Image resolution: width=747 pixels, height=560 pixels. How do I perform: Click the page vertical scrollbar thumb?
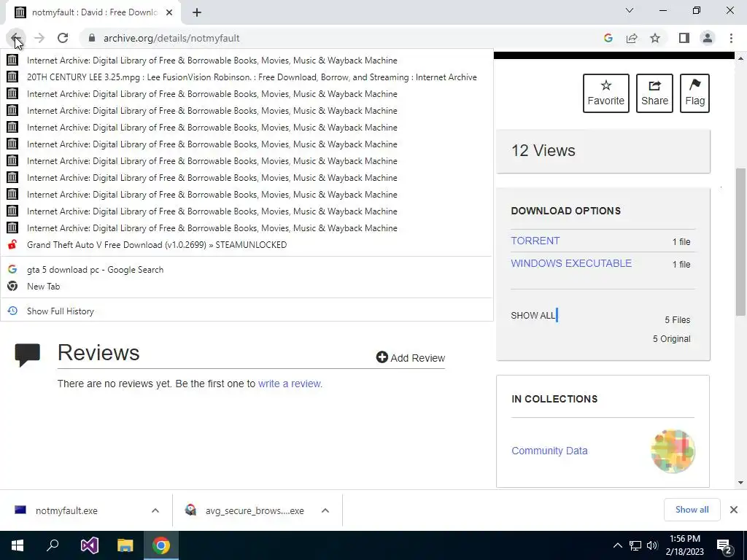pos(740,241)
